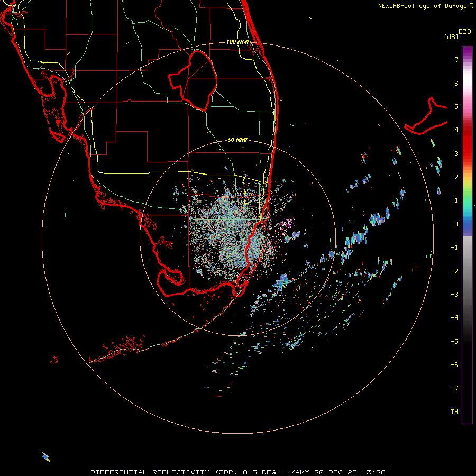Click the DZD label above the color bar
Viewport: 476px width, 476px height.
tap(465, 32)
